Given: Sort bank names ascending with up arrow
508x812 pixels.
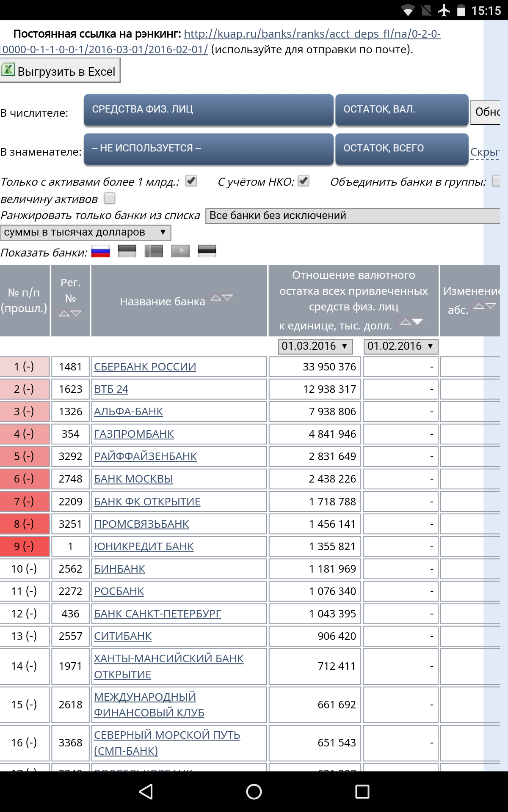Looking at the screenshot, I should pos(216,298).
